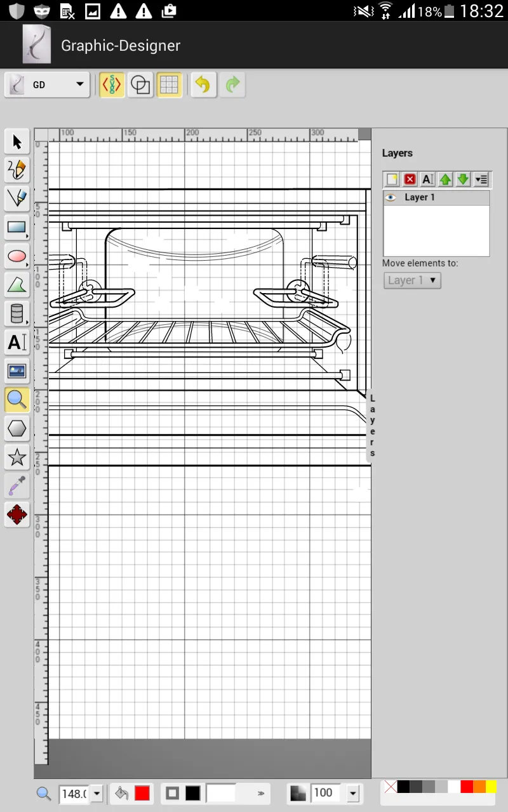
Task: Expand more stroke options double arrow
Action: pos(260,793)
